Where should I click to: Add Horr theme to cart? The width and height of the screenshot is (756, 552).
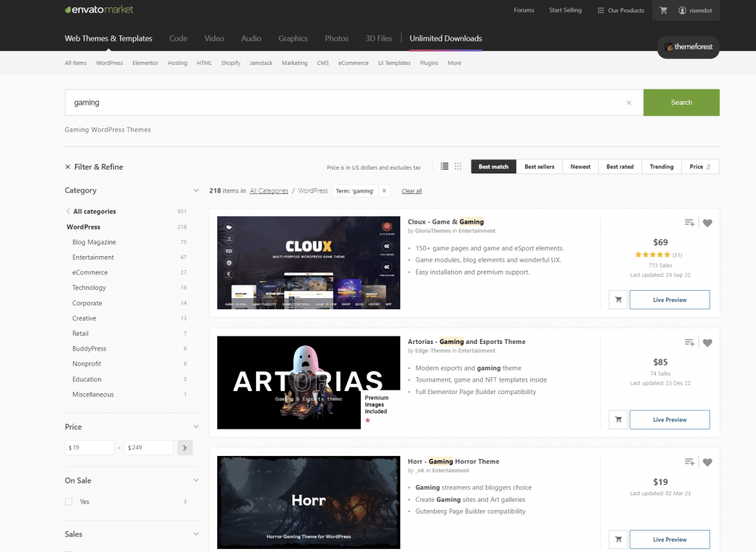pos(618,539)
